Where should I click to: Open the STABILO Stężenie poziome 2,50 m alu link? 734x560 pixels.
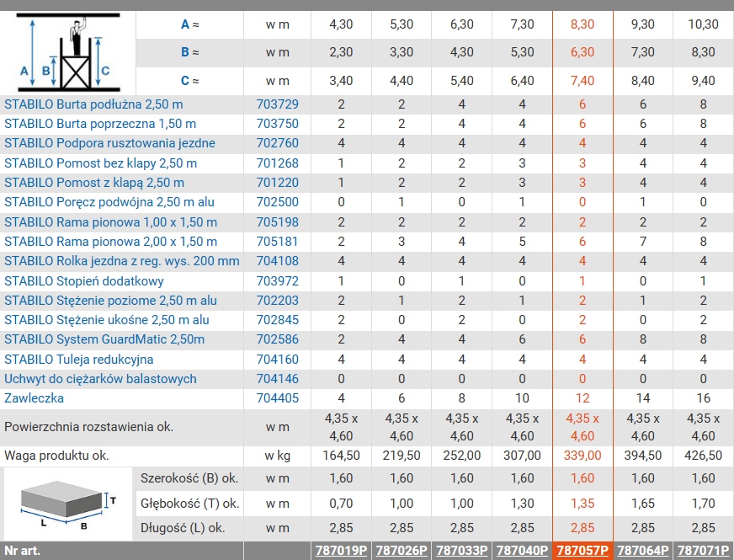point(110,300)
